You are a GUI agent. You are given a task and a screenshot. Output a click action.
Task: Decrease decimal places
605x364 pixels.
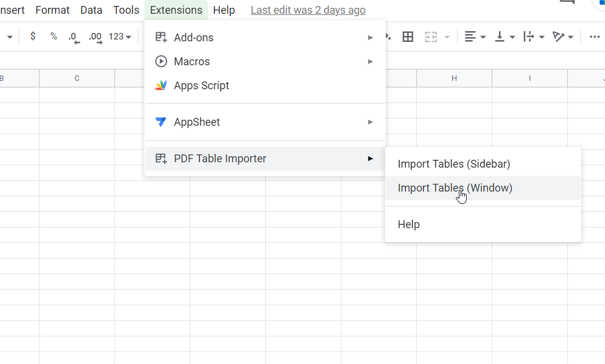click(73, 37)
